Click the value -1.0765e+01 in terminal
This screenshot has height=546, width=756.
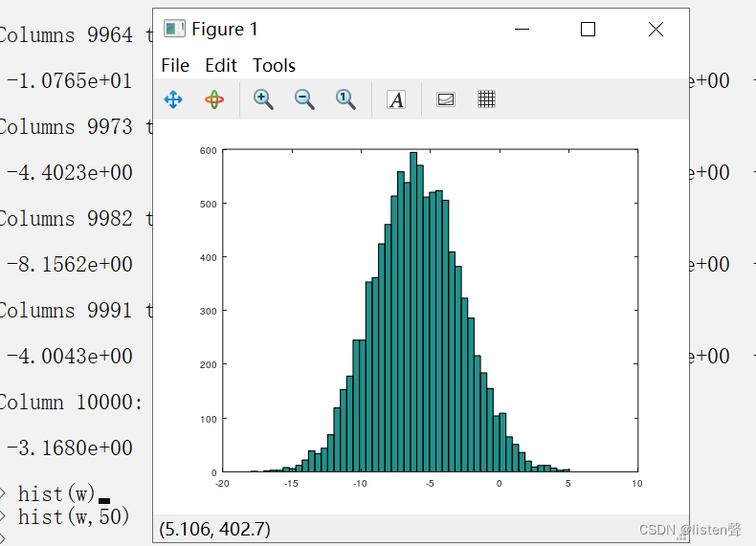pyautogui.click(x=69, y=80)
